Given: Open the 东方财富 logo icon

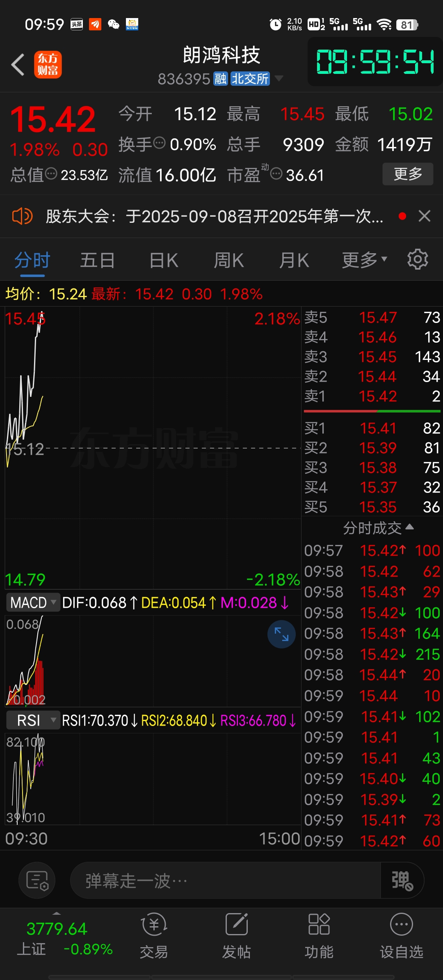Looking at the screenshot, I should [48, 64].
